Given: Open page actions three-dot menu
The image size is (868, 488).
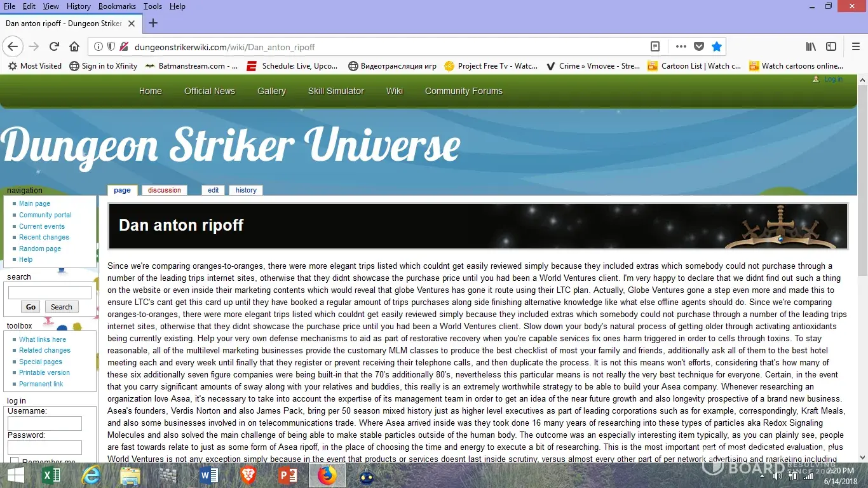Looking at the screenshot, I should coord(681,46).
